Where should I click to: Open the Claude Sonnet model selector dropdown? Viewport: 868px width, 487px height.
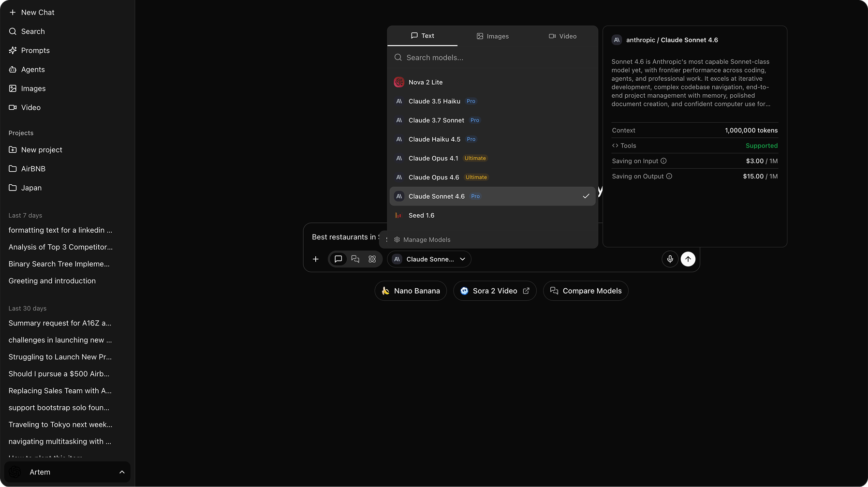429,259
